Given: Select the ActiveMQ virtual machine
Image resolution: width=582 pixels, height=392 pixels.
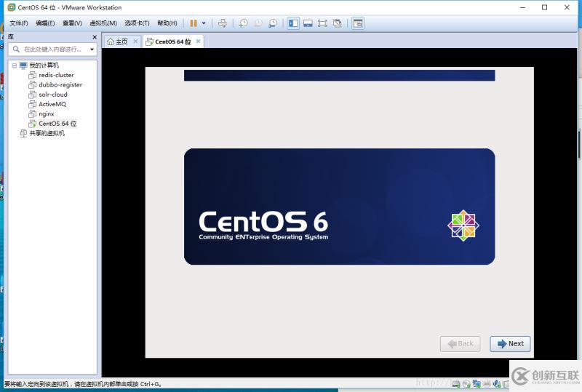Looking at the screenshot, I should pyautogui.click(x=52, y=104).
